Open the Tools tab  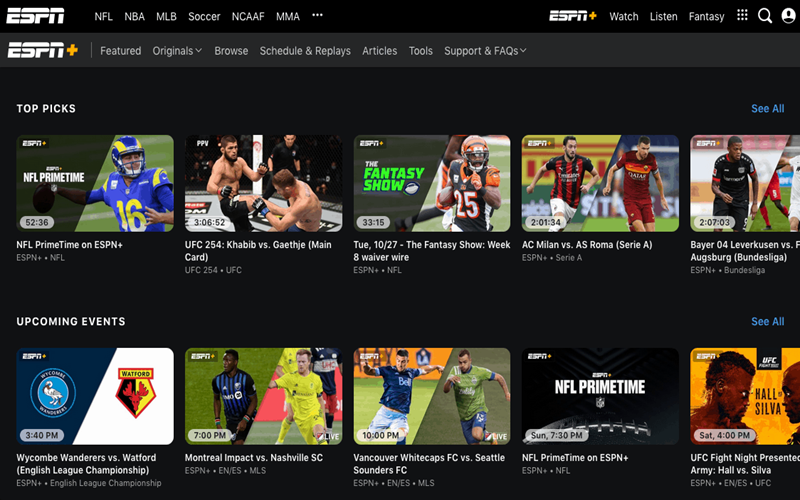[x=420, y=51]
